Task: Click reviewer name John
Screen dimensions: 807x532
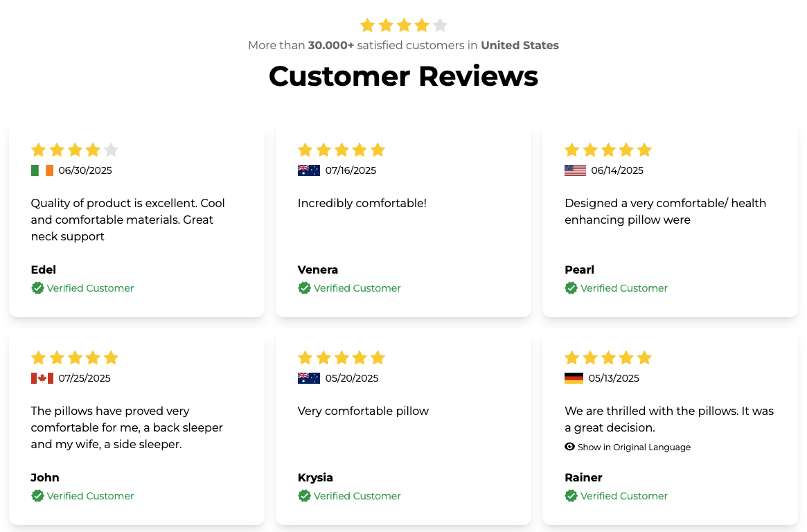Action: click(45, 477)
